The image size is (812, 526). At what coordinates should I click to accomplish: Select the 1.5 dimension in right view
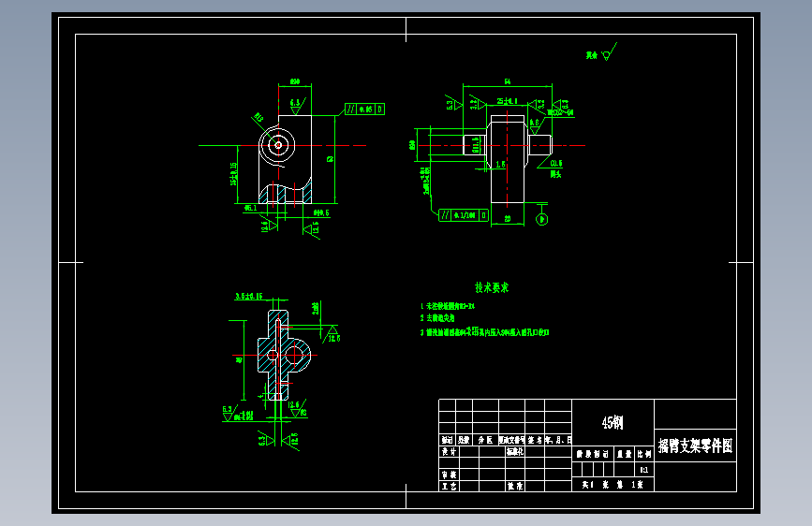click(x=500, y=164)
